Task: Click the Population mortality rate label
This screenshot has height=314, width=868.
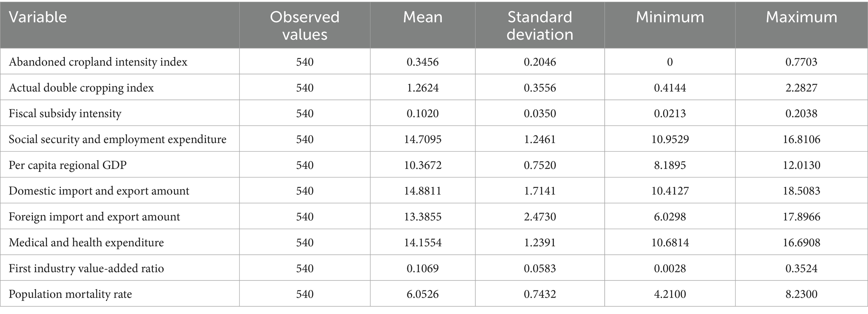Action: pyautogui.click(x=71, y=294)
